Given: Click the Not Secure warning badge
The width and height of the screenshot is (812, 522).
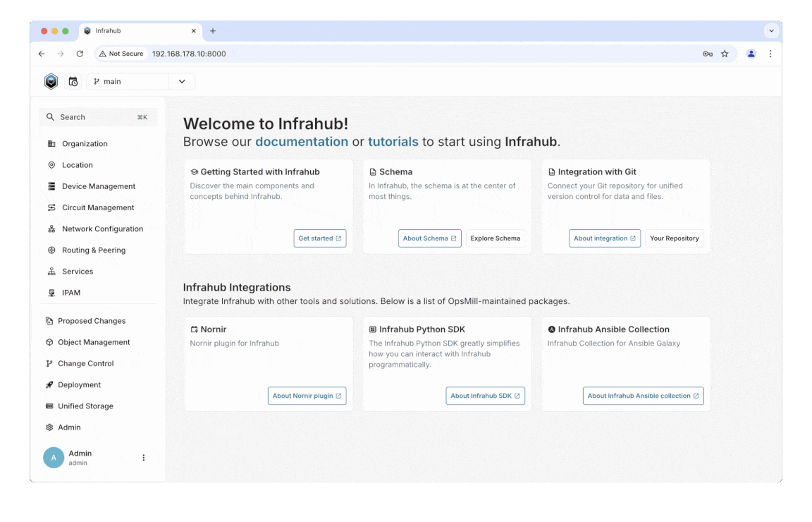Looking at the screenshot, I should tap(121, 54).
